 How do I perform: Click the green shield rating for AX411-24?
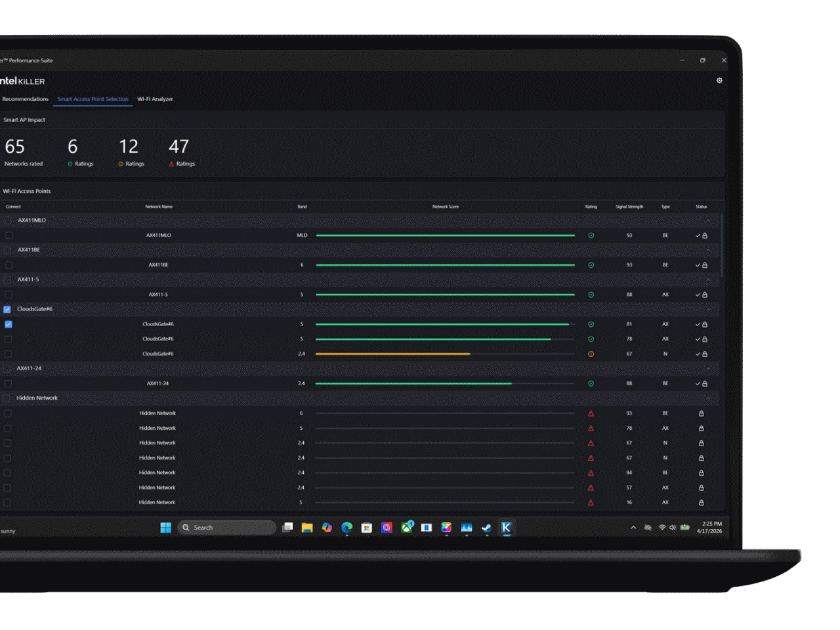pos(591,383)
